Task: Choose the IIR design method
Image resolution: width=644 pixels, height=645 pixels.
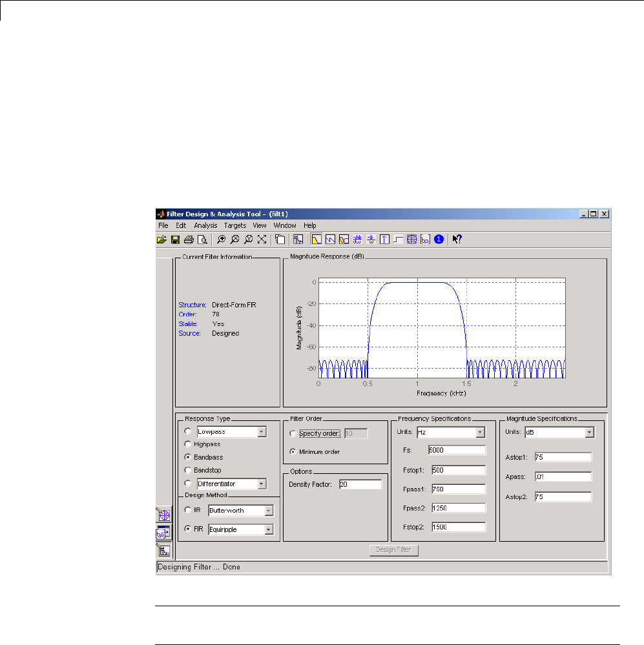Action: click(188, 510)
